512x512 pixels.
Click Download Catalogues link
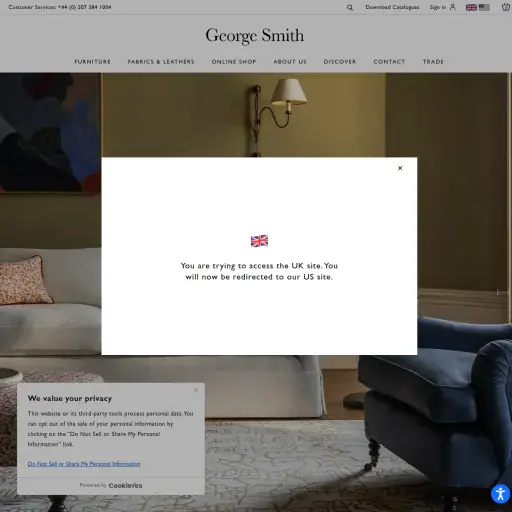click(x=392, y=7)
